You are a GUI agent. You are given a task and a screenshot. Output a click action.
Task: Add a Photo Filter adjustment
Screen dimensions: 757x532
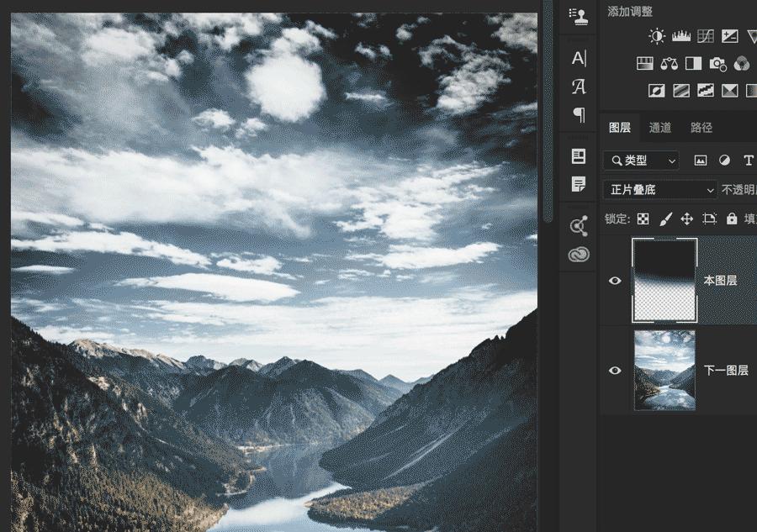coord(718,64)
